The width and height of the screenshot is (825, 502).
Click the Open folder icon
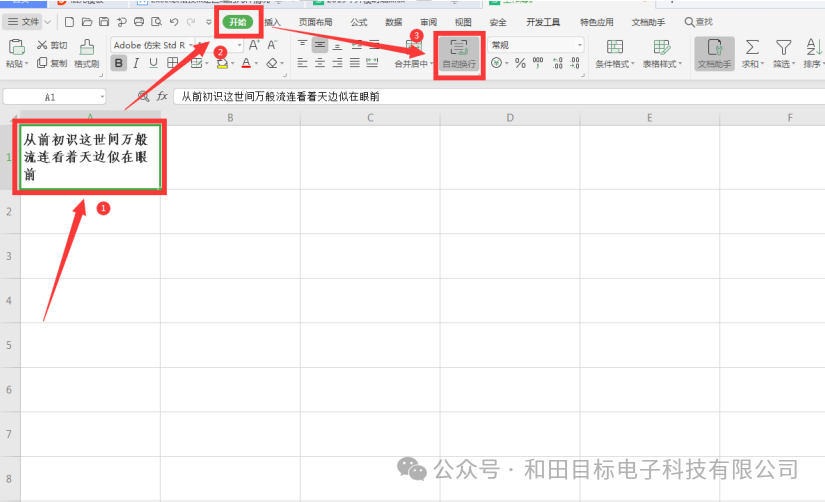pos(87,22)
